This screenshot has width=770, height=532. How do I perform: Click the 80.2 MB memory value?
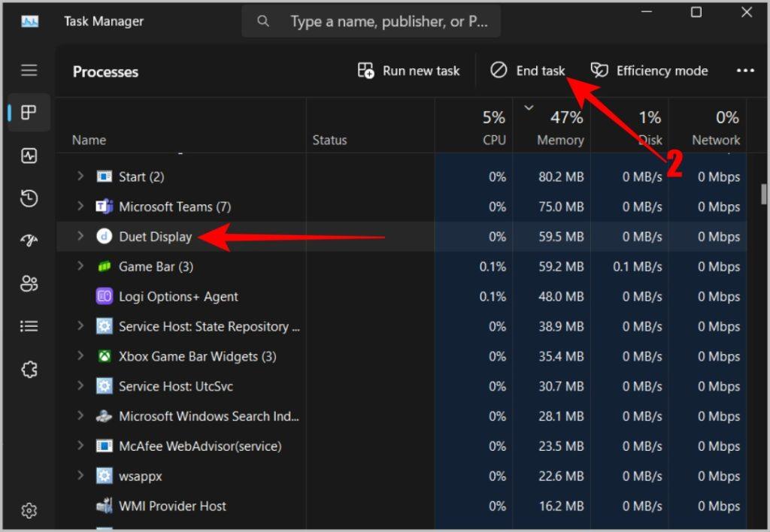561,177
